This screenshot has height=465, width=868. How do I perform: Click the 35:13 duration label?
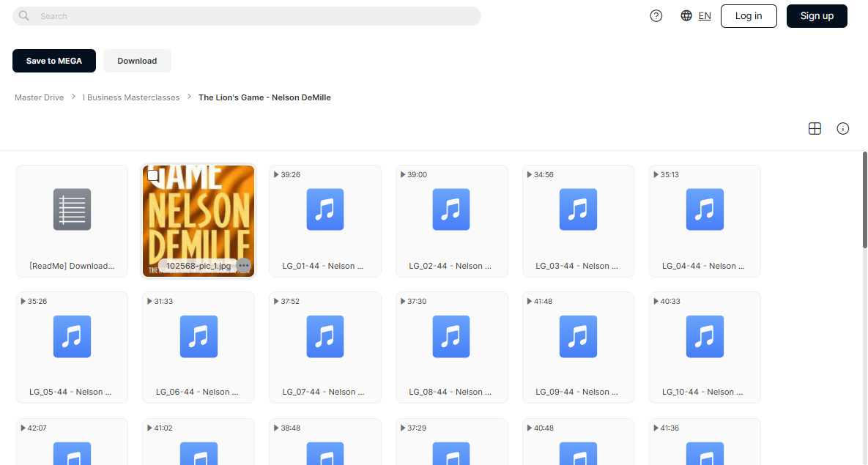tap(669, 174)
